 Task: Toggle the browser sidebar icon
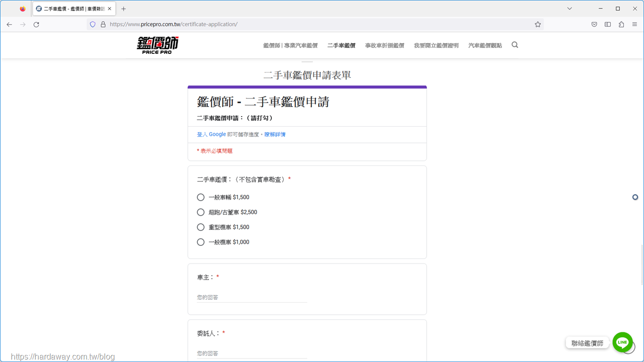click(608, 24)
